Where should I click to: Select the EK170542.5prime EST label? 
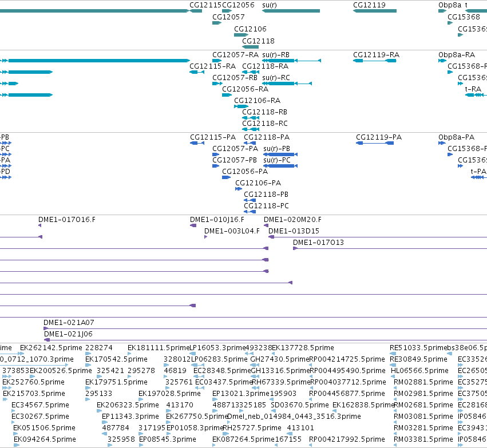pyautogui.click(x=117, y=359)
